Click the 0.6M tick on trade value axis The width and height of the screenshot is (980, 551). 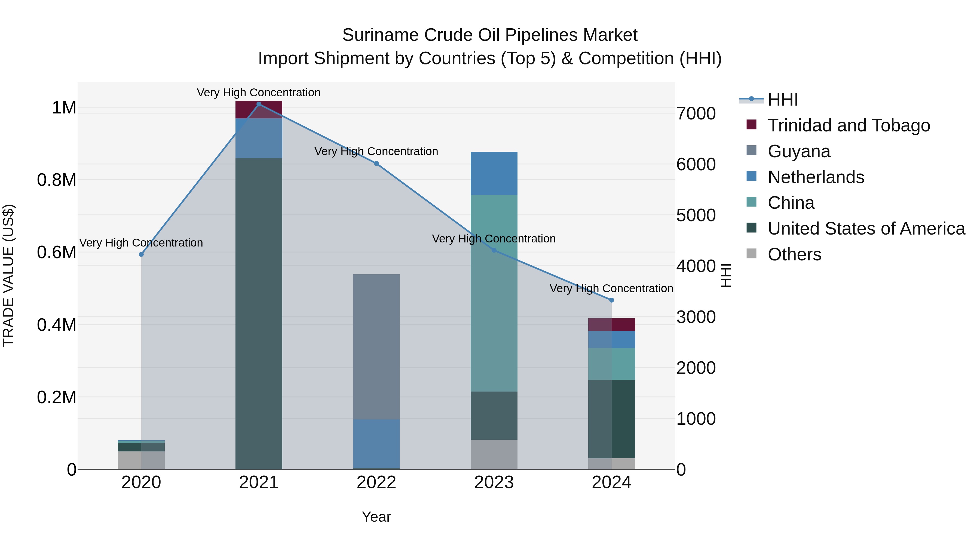tap(57, 253)
